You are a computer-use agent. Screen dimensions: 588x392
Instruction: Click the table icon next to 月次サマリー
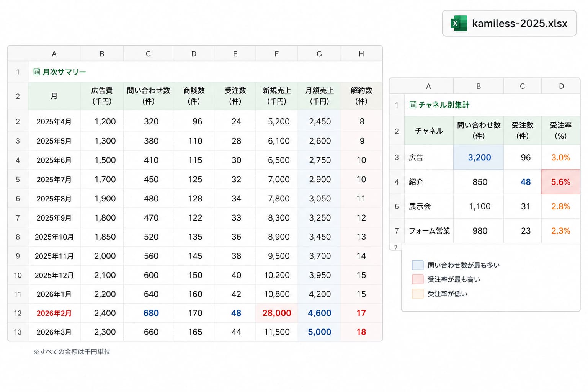[x=37, y=72]
